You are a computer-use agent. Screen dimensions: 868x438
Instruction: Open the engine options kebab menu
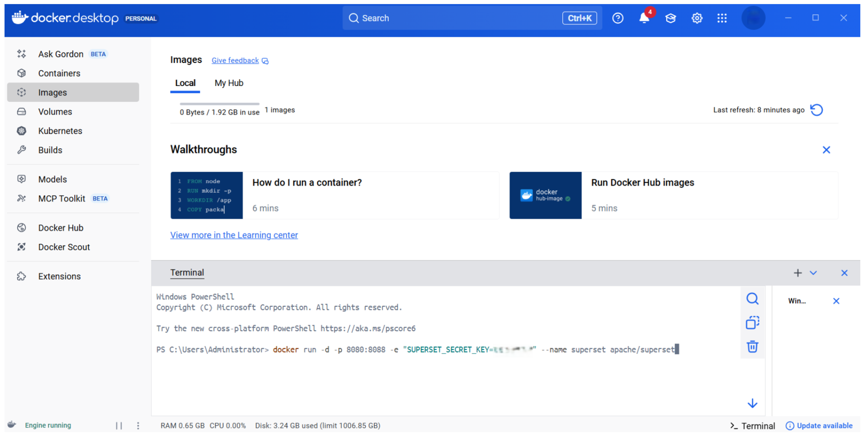pos(138,425)
